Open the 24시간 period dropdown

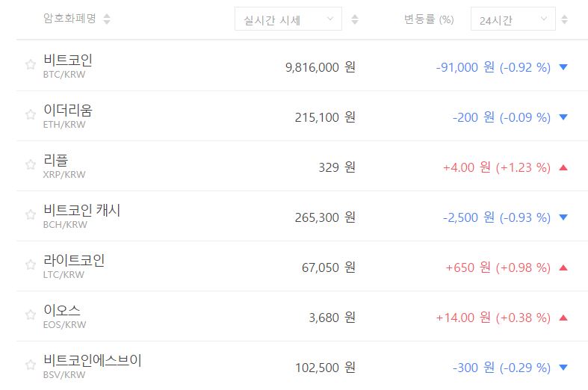[513, 19]
